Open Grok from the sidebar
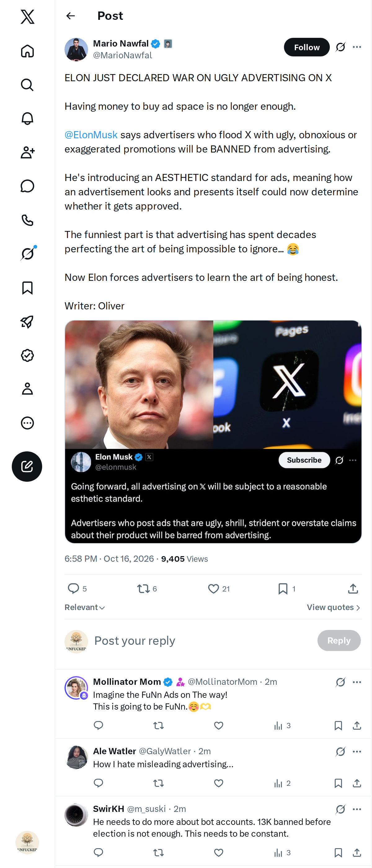 [27, 254]
